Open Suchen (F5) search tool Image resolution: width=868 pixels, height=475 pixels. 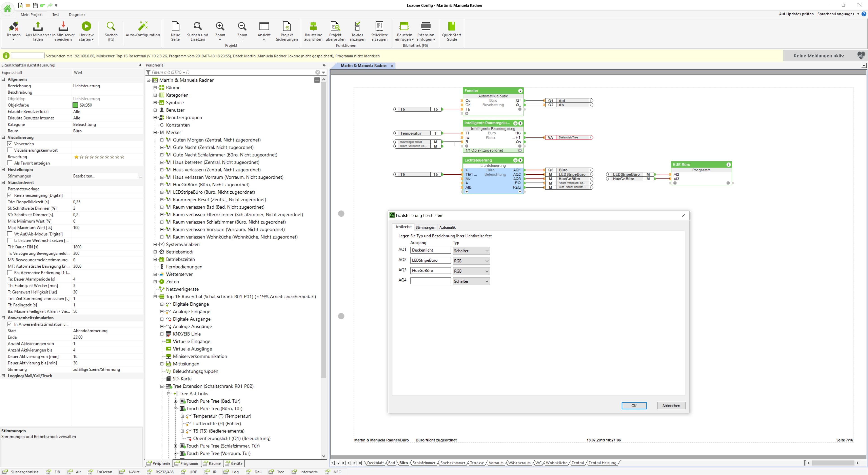click(x=111, y=26)
